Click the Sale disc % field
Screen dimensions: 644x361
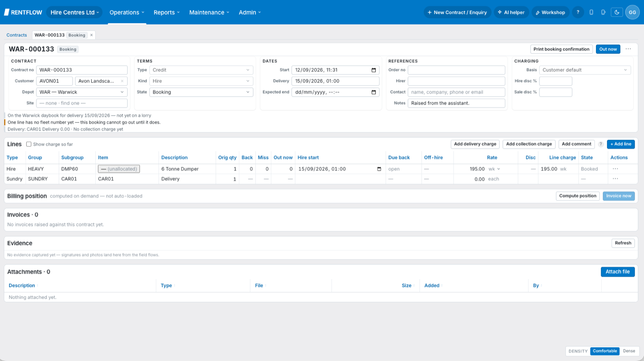[x=556, y=92]
